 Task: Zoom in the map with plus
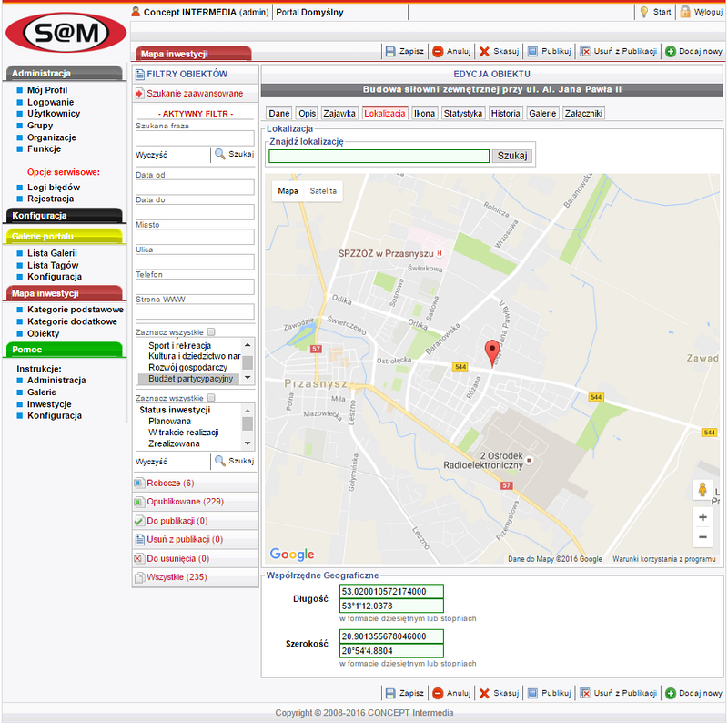coord(703,517)
